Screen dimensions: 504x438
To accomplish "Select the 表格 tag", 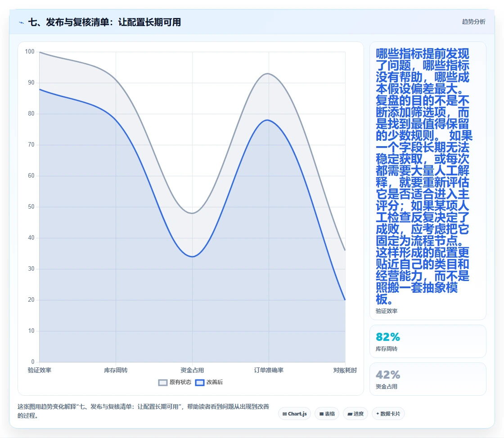I will tap(327, 414).
